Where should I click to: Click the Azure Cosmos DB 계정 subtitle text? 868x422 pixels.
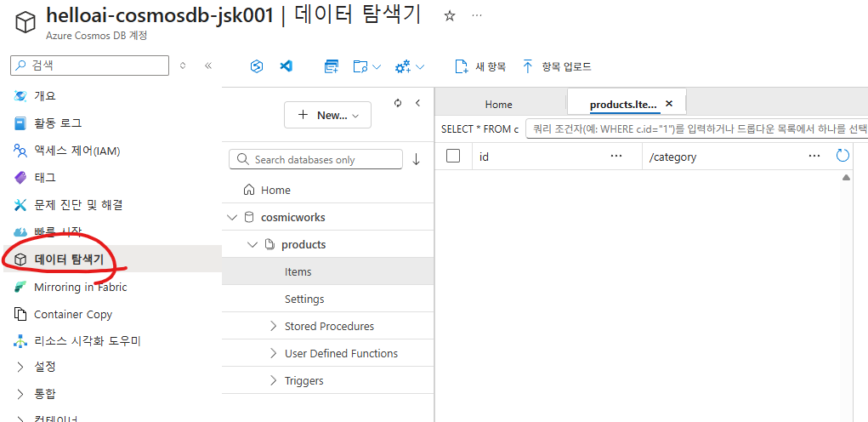[96, 36]
